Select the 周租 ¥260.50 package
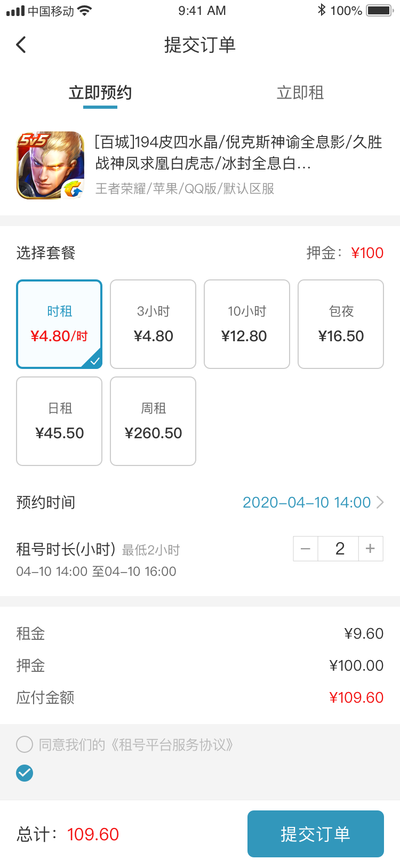400x868 pixels. 153,421
